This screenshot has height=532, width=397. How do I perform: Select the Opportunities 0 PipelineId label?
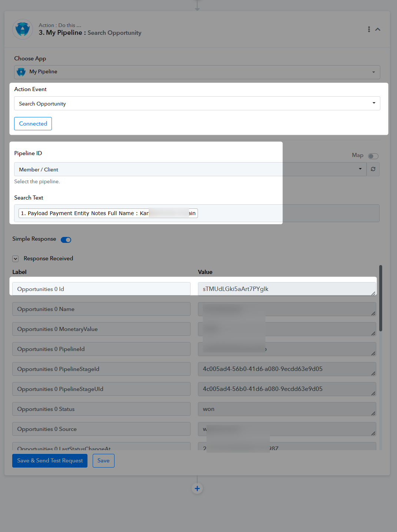pos(101,349)
